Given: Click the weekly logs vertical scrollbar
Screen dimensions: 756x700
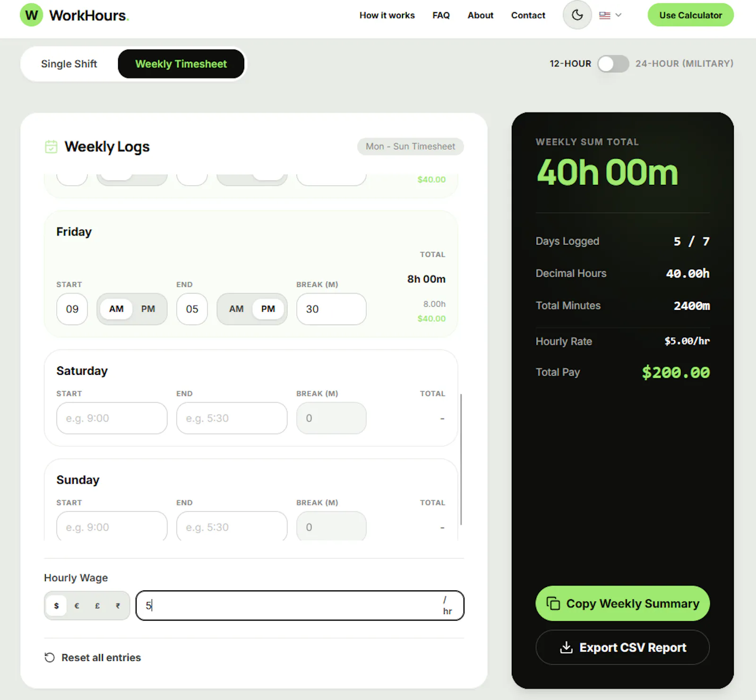Looking at the screenshot, I should pyautogui.click(x=461, y=459).
